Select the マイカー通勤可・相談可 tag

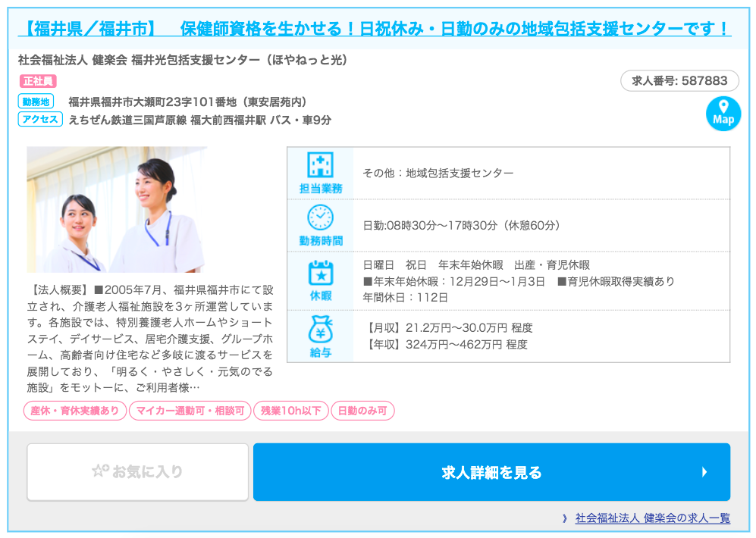tap(190, 411)
